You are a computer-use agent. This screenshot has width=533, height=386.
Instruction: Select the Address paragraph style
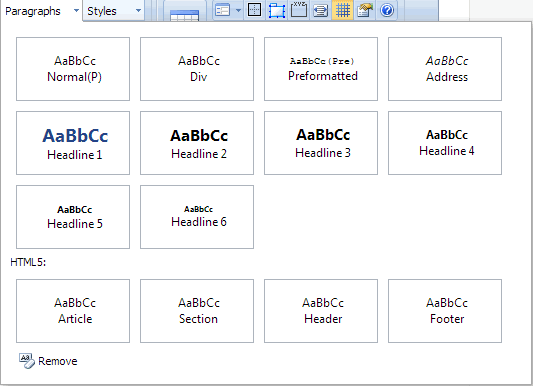445,69
